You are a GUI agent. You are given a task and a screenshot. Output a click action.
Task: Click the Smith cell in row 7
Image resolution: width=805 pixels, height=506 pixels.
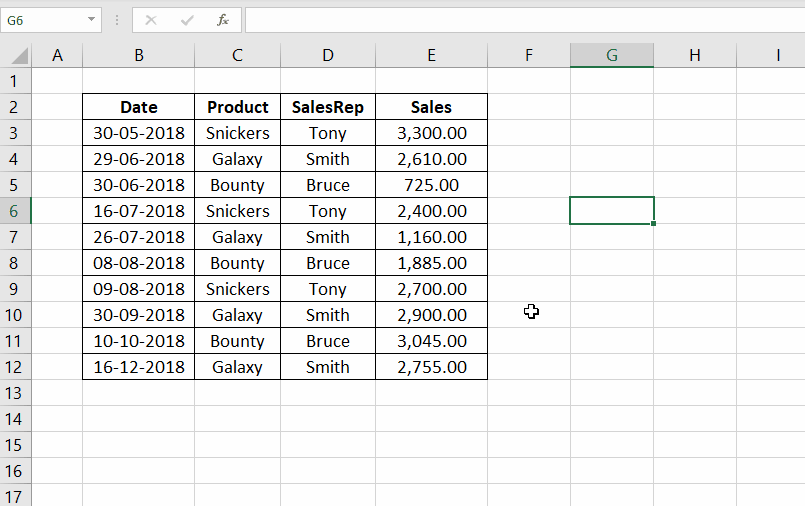[328, 237]
